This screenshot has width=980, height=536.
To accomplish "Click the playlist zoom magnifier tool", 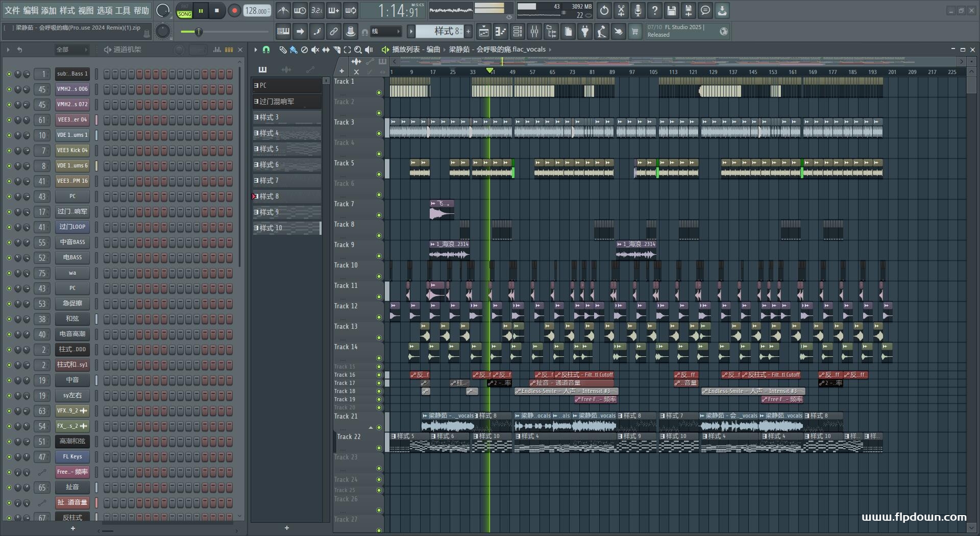I will (358, 50).
